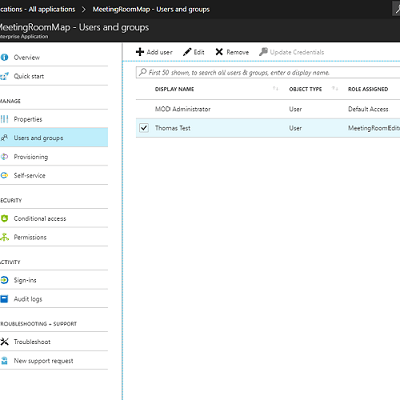Go to Properties page
400x400 pixels.
[x=54, y=119]
